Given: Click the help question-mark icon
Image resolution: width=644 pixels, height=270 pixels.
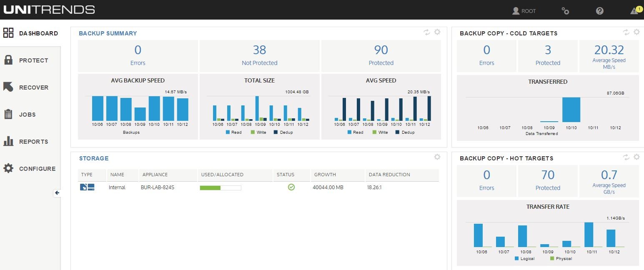Looking at the screenshot, I should pyautogui.click(x=599, y=11).
